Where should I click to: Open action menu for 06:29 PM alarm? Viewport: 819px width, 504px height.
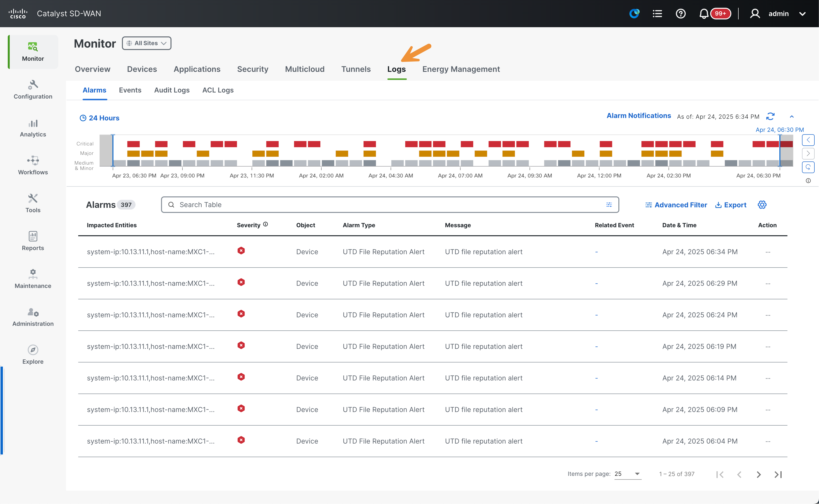pyautogui.click(x=768, y=284)
